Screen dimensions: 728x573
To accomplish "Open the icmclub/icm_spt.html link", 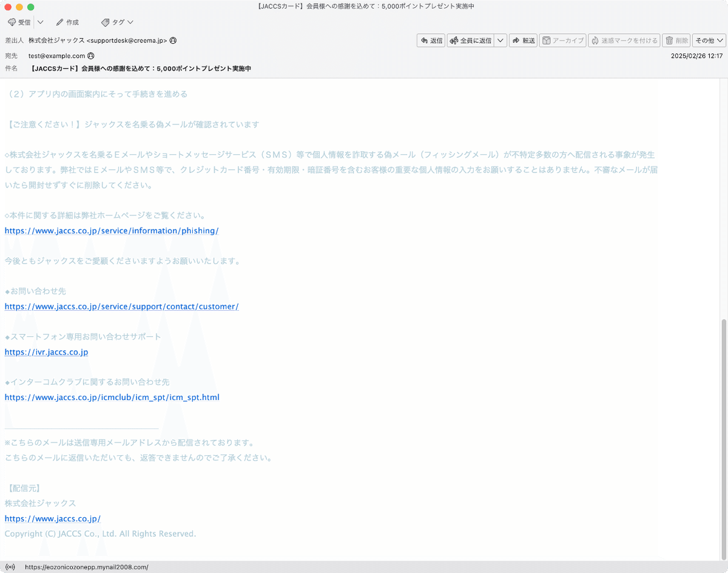I will (112, 398).
